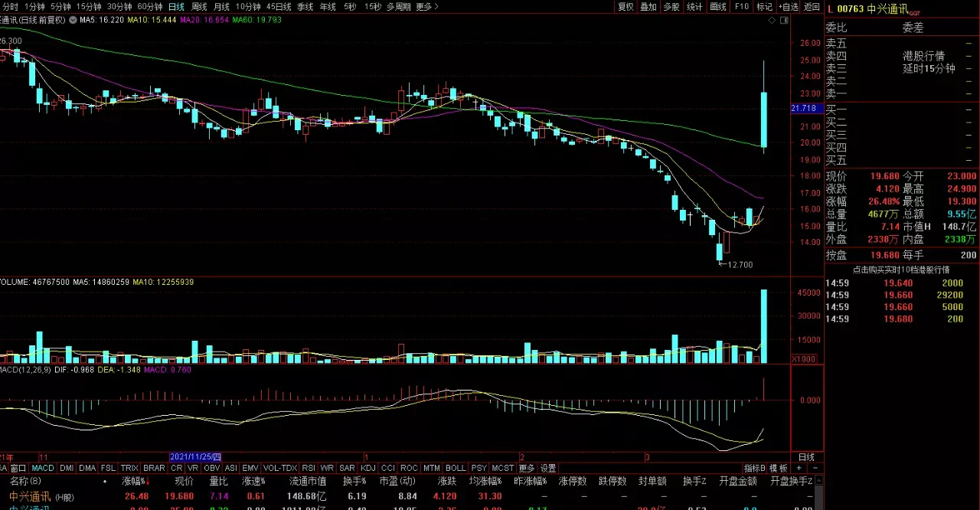The height and width of the screenshot is (510, 980).
Task: Open the round dropdown icon beside 日线 前复权
Action: click(x=73, y=20)
